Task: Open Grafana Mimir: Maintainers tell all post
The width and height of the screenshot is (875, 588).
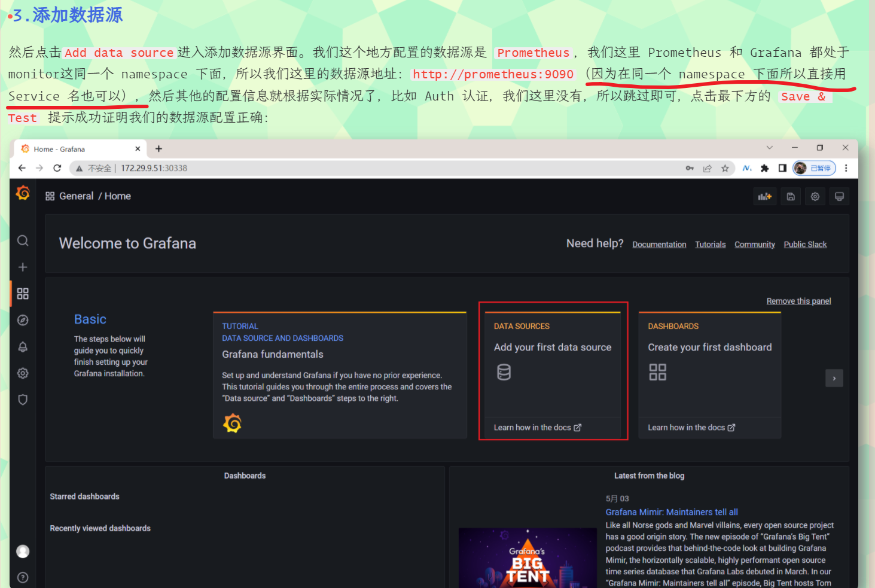Action: (x=672, y=512)
